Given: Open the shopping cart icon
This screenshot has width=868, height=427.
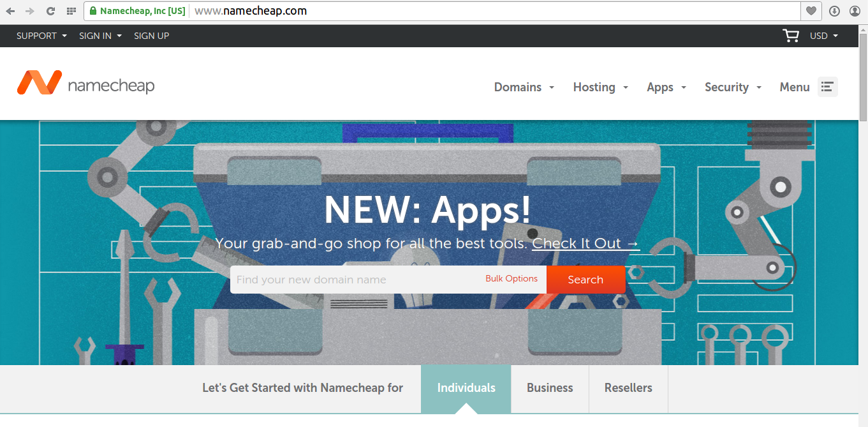Looking at the screenshot, I should (791, 36).
